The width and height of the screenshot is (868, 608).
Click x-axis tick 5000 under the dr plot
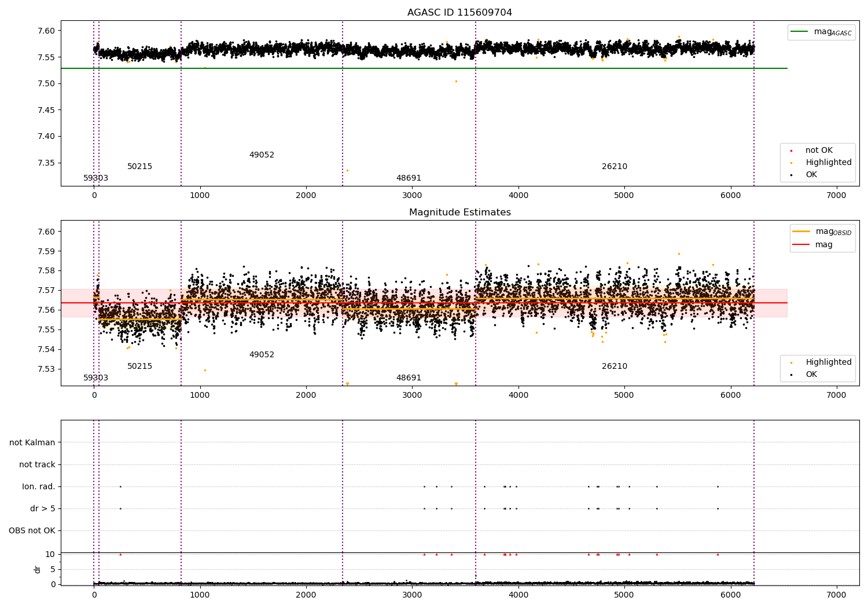point(624,595)
